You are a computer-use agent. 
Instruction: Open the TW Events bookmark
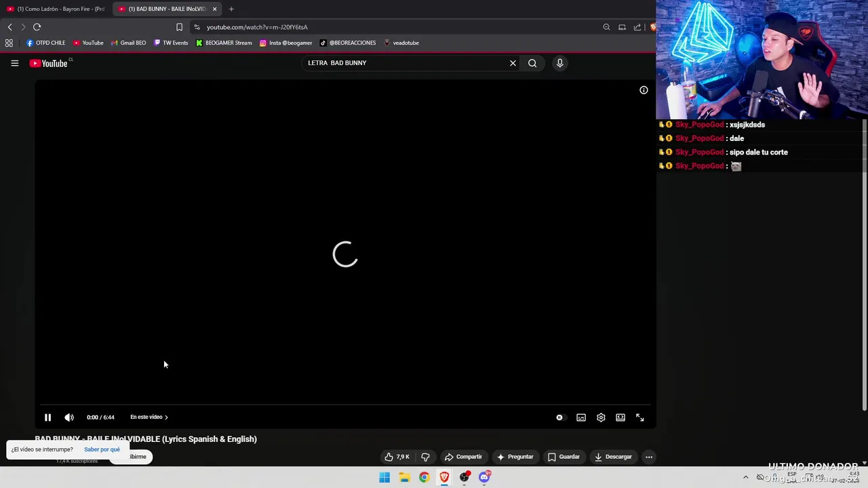pos(171,43)
